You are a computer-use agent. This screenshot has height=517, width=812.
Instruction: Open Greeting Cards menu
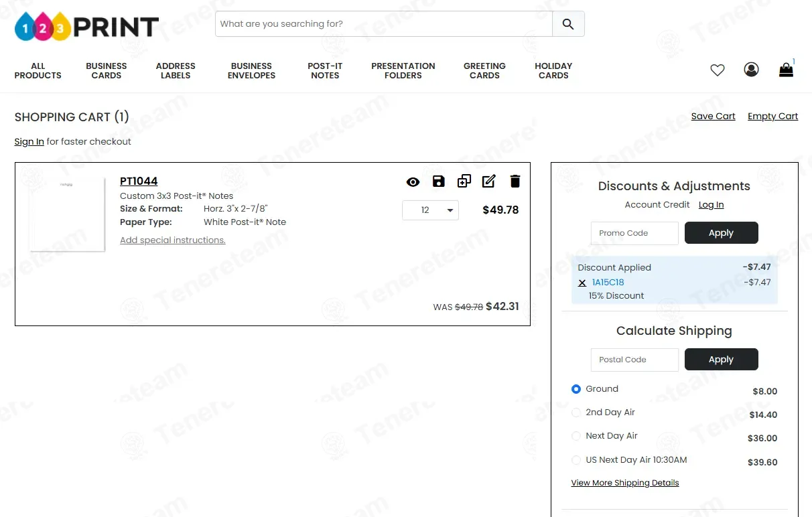tap(484, 71)
